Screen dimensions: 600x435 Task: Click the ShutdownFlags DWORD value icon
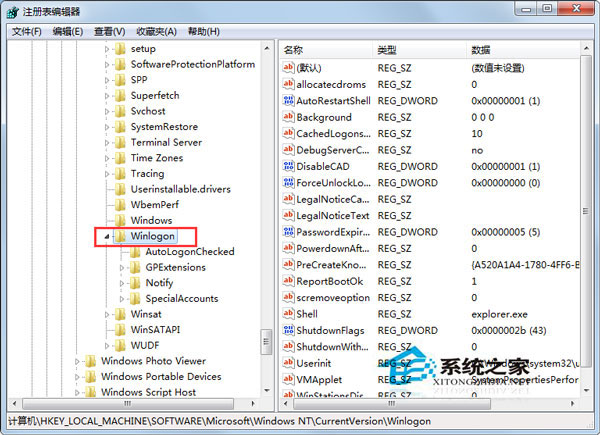point(288,330)
